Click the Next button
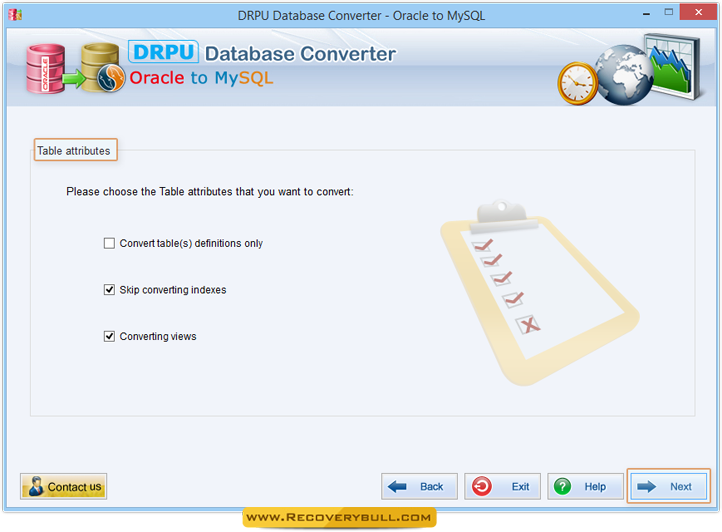 [x=668, y=486]
